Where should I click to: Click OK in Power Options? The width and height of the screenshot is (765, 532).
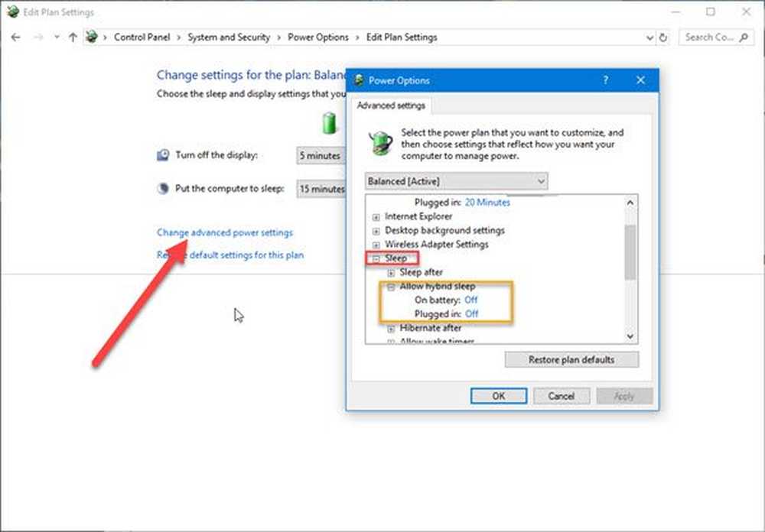pos(499,396)
